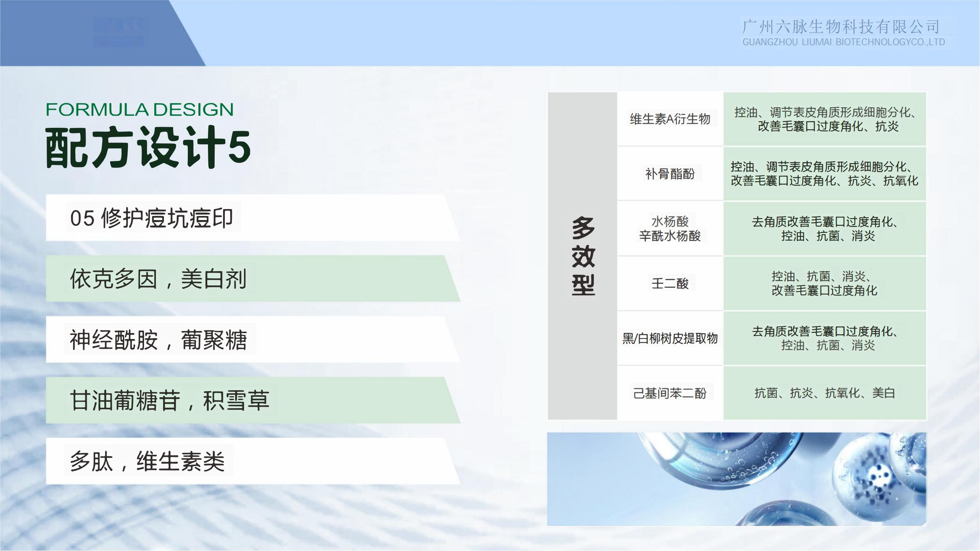This screenshot has width=980, height=551.
Task: Click the 维生素A衍生物 effects description cell
Action: (825, 119)
